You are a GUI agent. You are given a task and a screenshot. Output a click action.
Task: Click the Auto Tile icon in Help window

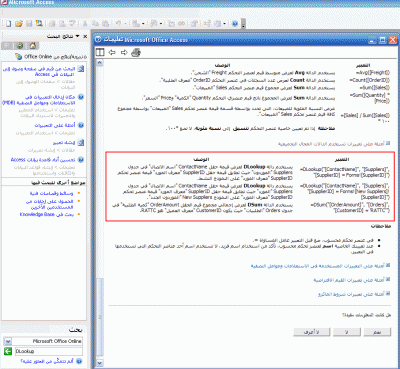tap(100, 52)
